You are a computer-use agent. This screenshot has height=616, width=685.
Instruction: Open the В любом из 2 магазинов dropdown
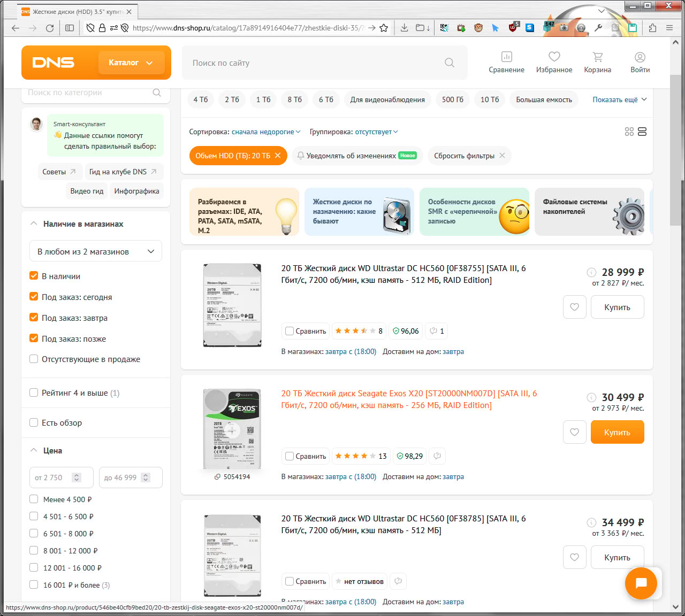[96, 251]
